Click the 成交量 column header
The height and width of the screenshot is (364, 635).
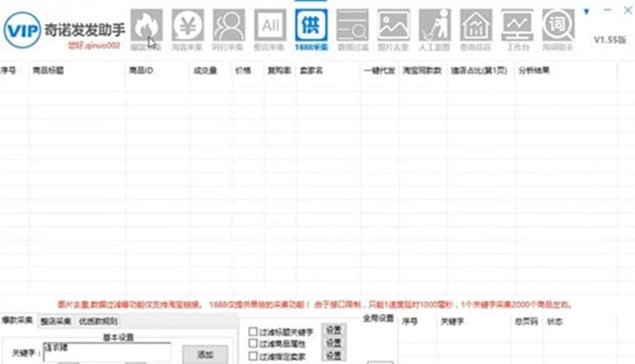coord(205,71)
